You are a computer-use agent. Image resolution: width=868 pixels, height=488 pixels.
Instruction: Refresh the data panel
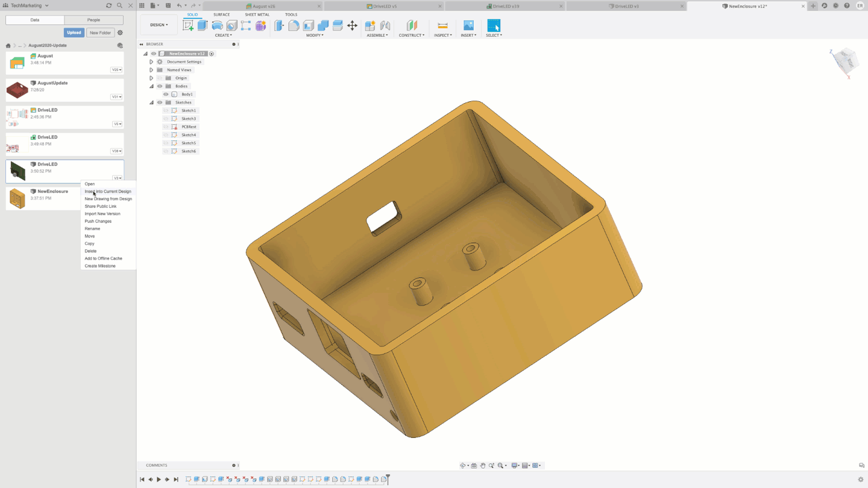108,5
